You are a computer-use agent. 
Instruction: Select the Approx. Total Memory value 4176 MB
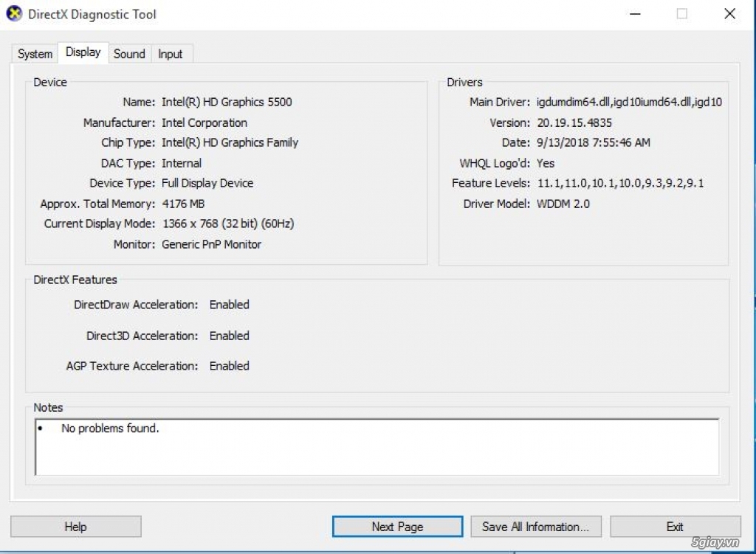point(182,204)
